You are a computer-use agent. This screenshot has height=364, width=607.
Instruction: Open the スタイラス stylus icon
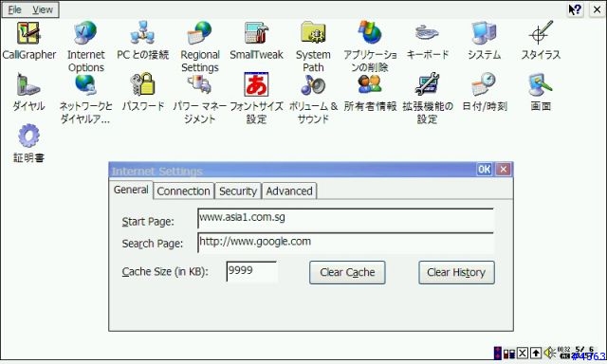click(541, 32)
